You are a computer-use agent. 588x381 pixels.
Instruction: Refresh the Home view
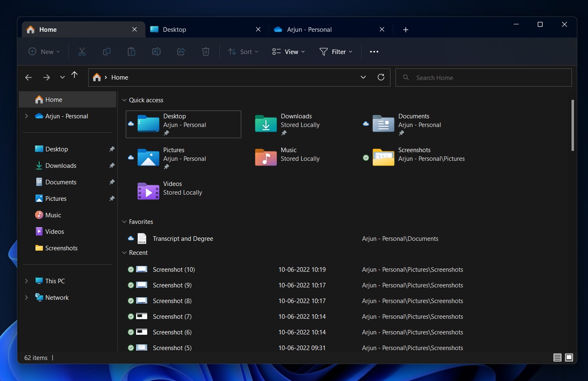(381, 77)
